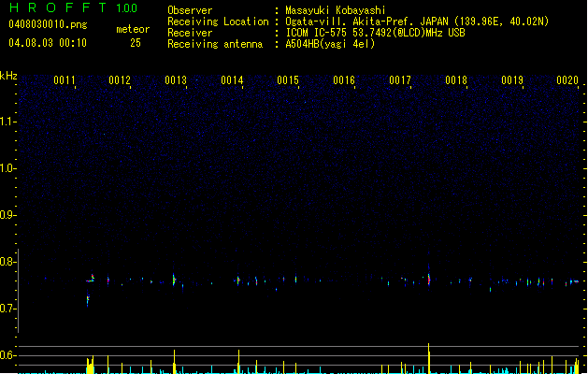Click time marker 0020
The width and height of the screenshot is (588, 374).
(567, 80)
